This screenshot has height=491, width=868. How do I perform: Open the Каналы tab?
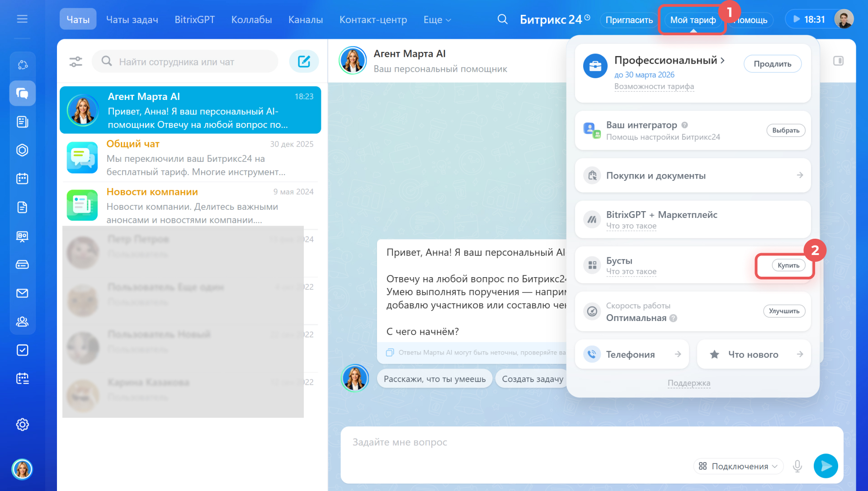pyautogui.click(x=306, y=20)
